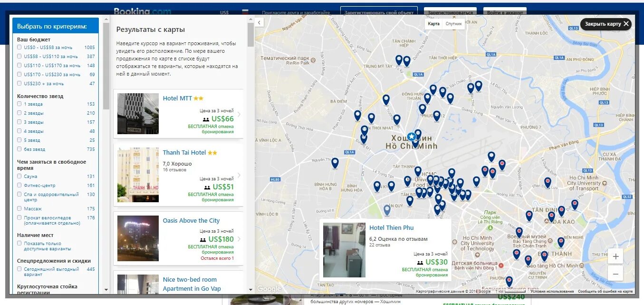Image resolution: width=644 pixels, height=305 pixels.
Task: Click the Booking.com logo
Action: click(142, 10)
